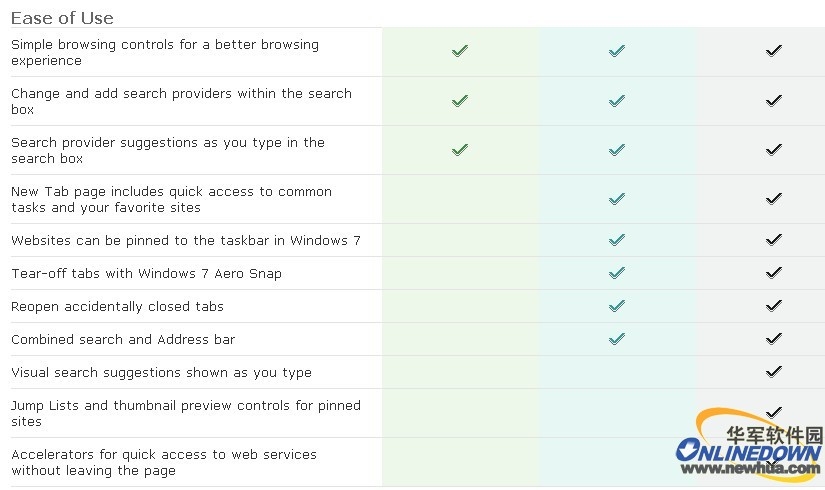Click Accelerators for quick access feature text

[164, 462]
